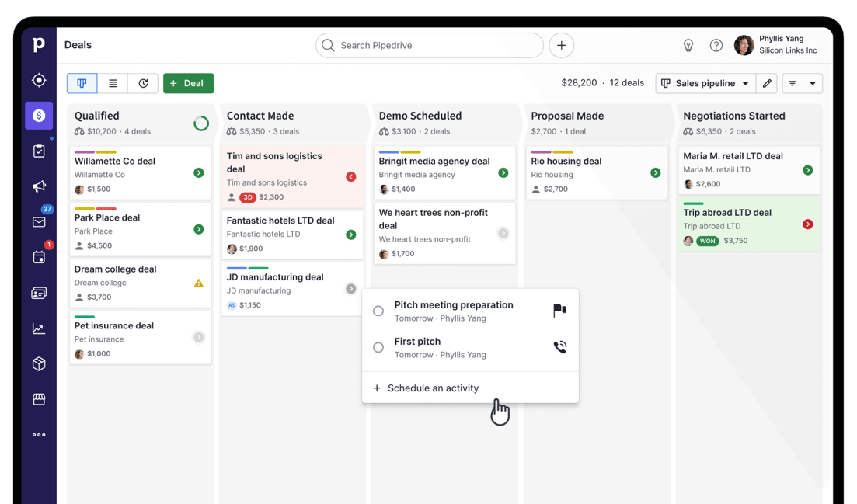
Task: Click the Qualified stage progress ring
Action: pos(200,123)
